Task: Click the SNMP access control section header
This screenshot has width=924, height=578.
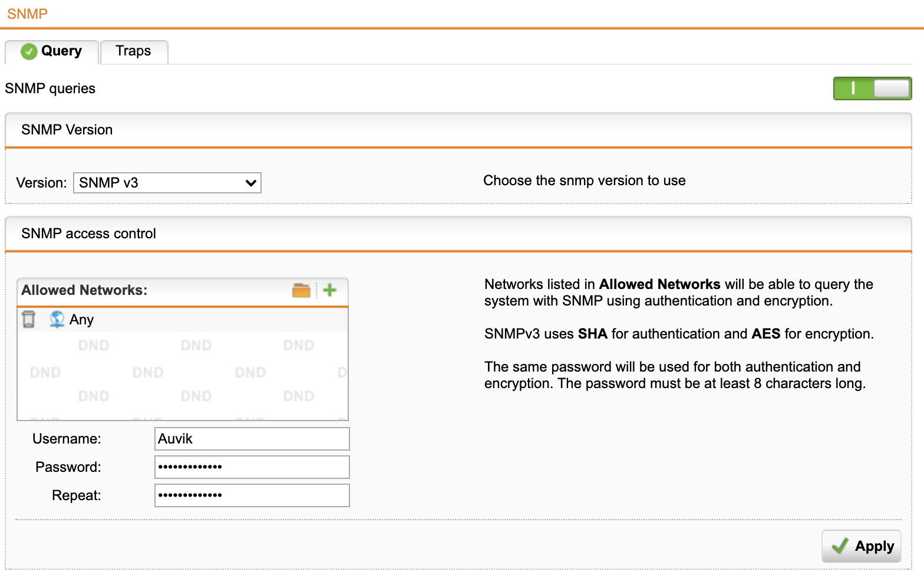Action: pyautogui.click(x=458, y=234)
